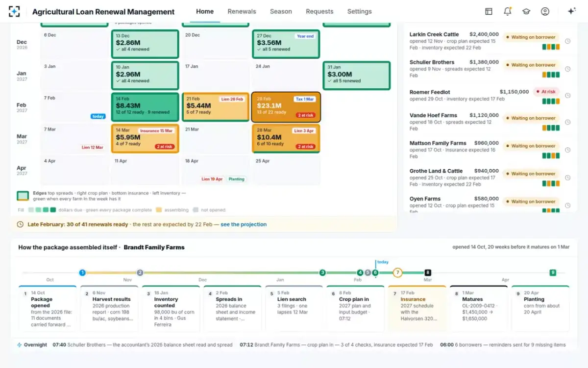588x368 pixels.
Task: Open the 14 Feb $8.43M calendar week
Action: [x=145, y=107]
